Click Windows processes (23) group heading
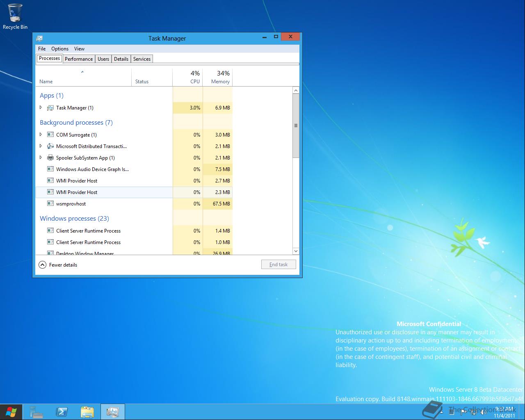The image size is (525, 420). pyautogui.click(x=74, y=219)
